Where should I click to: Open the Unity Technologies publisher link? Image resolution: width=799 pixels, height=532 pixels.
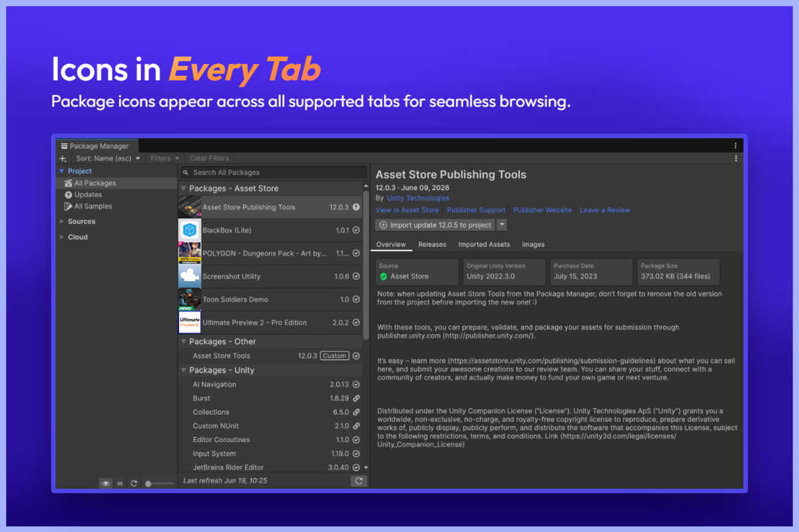point(418,198)
